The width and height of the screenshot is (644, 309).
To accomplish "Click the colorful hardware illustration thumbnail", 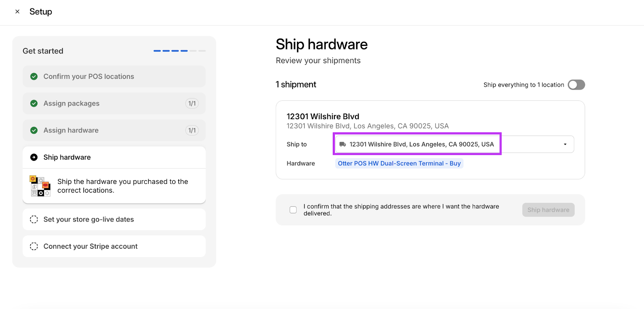I will (40, 186).
